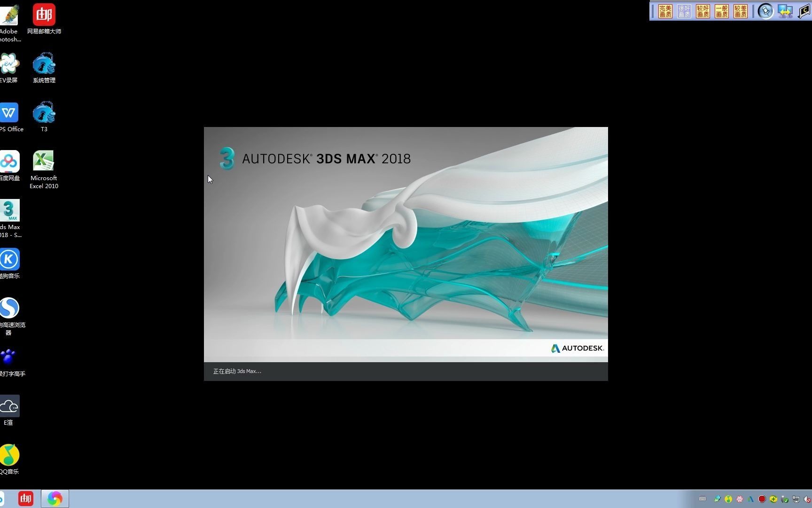Click the pushpin icon in top toolbar

pyautogui.click(x=765, y=11)
